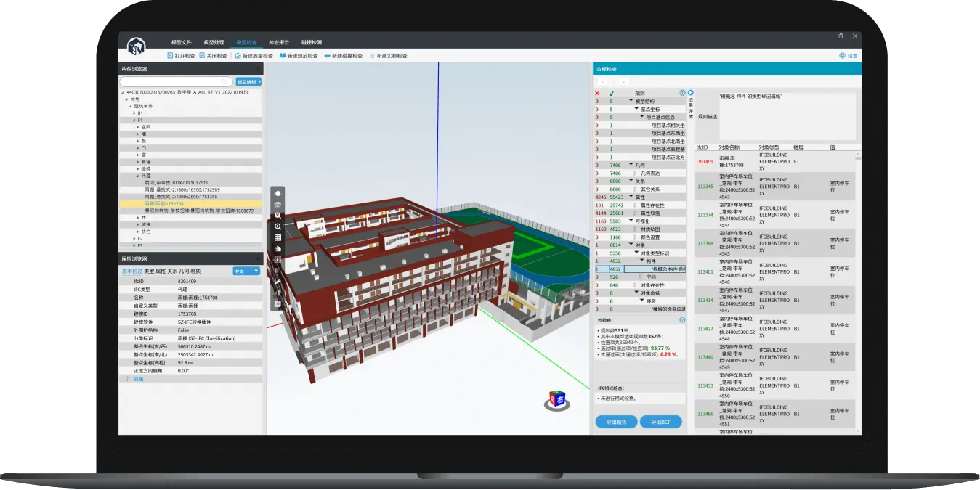Click the view cube navigation widget
980x490 pixels.
(x=557, y=399)
